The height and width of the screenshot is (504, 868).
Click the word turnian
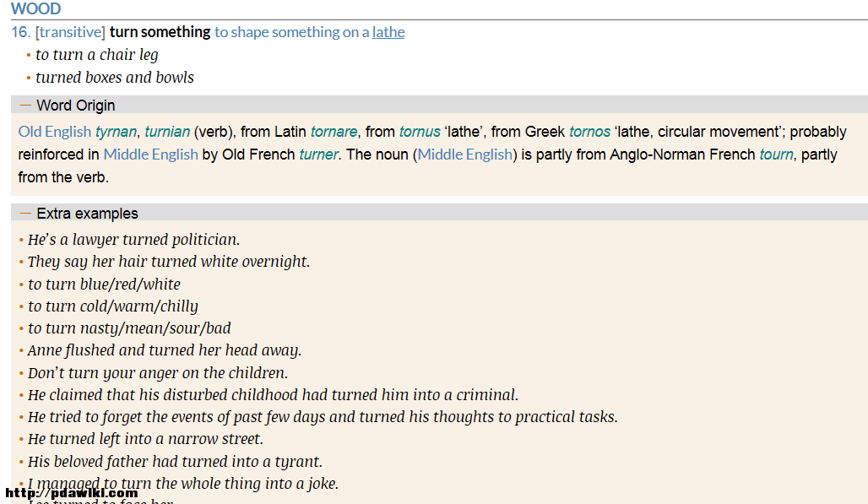(167, 132)
